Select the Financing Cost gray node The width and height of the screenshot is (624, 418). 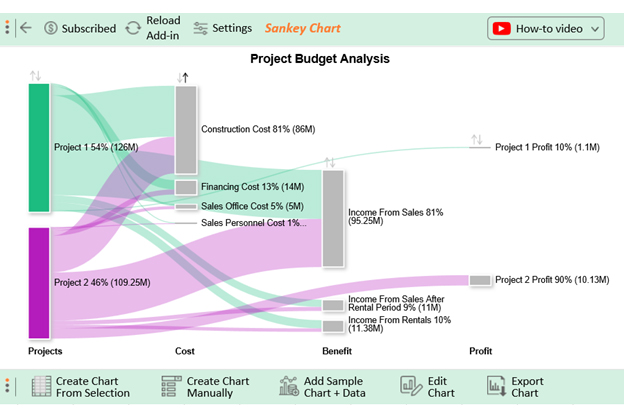point(186,187)
